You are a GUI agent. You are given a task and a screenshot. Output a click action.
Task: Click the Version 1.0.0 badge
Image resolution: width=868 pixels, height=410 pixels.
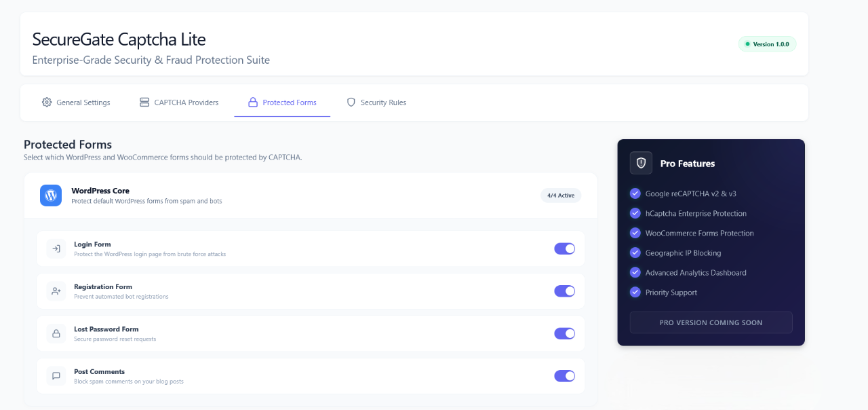tap(767, 43)
